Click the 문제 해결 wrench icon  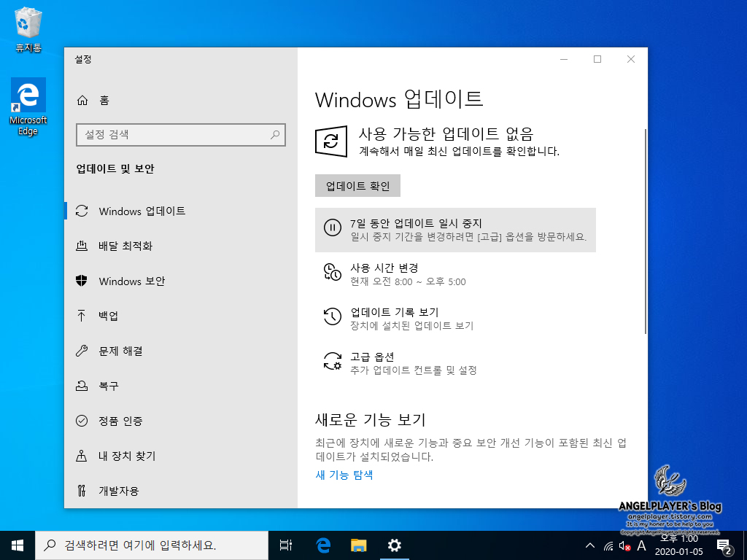pyautogui.click(x=82, y=351)
